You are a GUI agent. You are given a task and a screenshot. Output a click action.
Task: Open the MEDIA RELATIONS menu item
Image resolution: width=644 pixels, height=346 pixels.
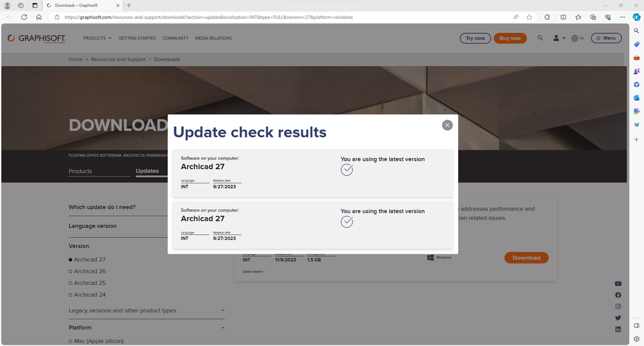tap(213, 38)
